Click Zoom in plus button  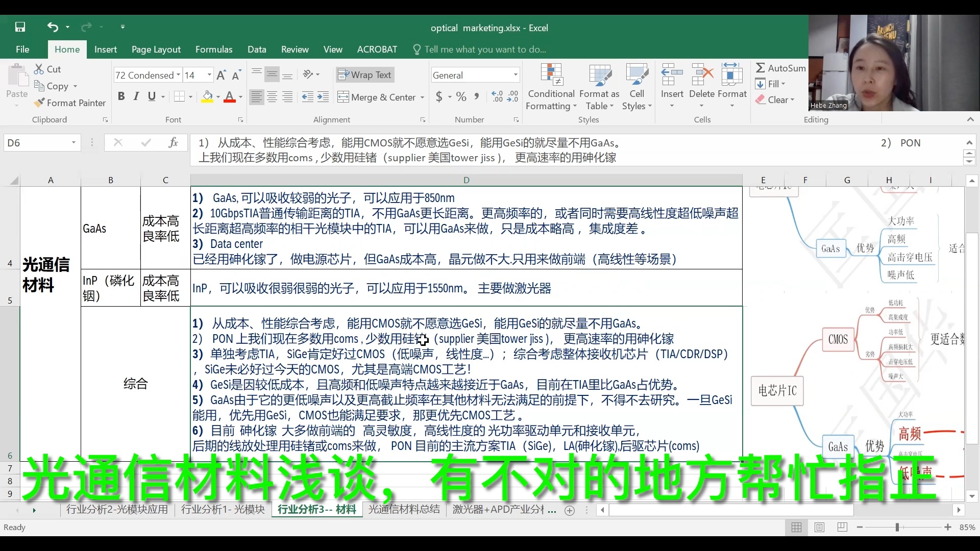[x=948, y=528]
